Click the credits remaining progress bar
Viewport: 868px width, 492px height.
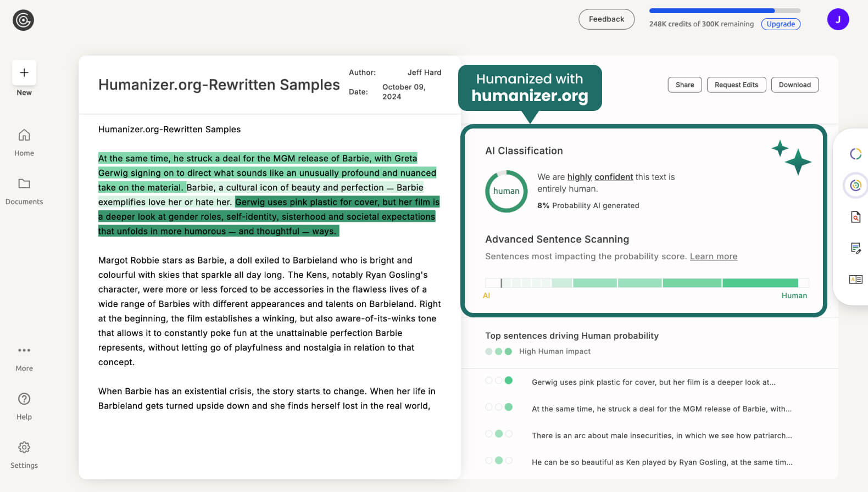pos(725,10)
